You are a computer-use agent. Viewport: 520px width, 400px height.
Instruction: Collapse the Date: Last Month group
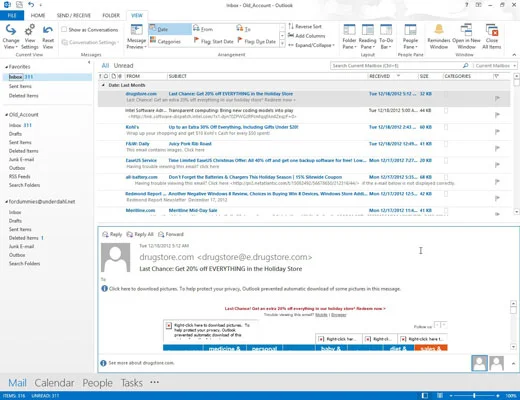pyautogui.click(x=103, y=85)
